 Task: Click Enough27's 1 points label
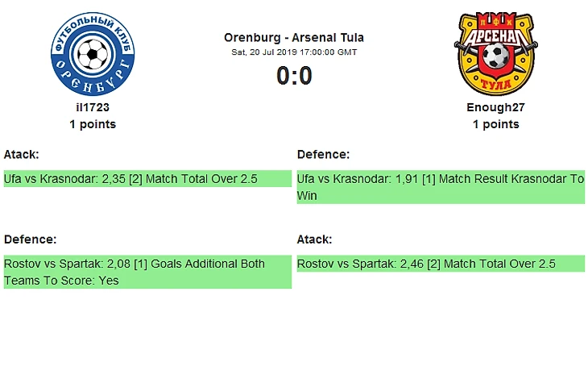coord(495,124)
